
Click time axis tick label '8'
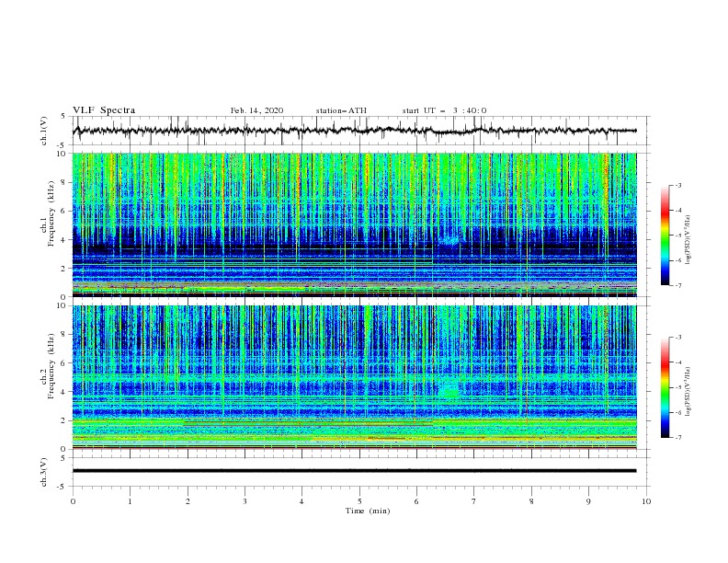[531, 501]
